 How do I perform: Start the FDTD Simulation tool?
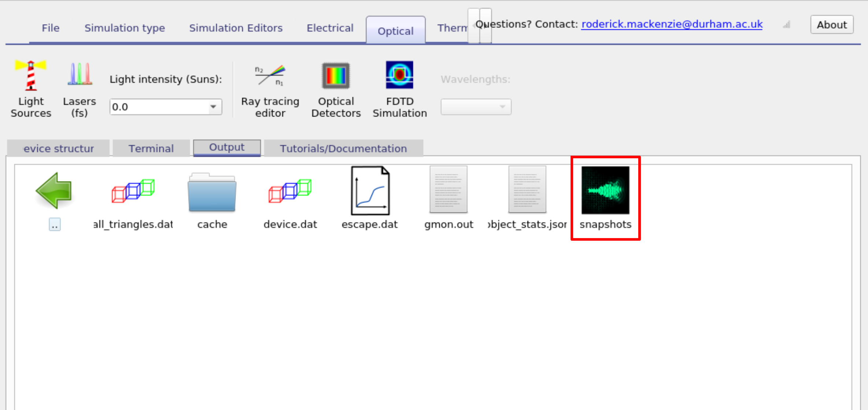pos(399,88)
